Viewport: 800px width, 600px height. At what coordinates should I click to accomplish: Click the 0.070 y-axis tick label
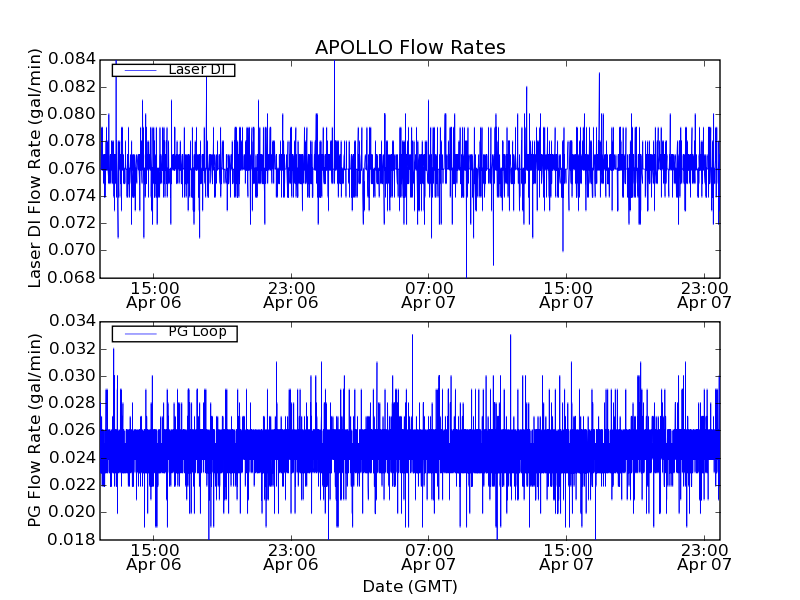point(72,251)
